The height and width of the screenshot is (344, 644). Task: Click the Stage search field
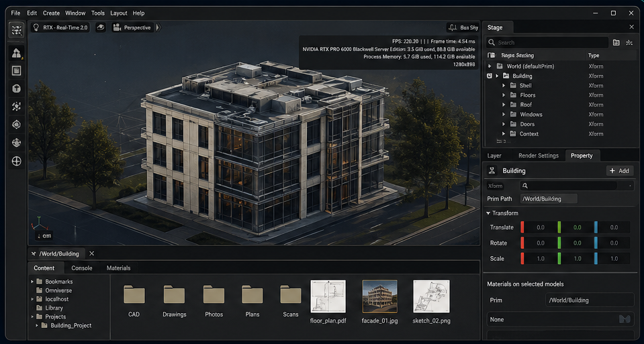pyautogui.click(x=547, y=42)
